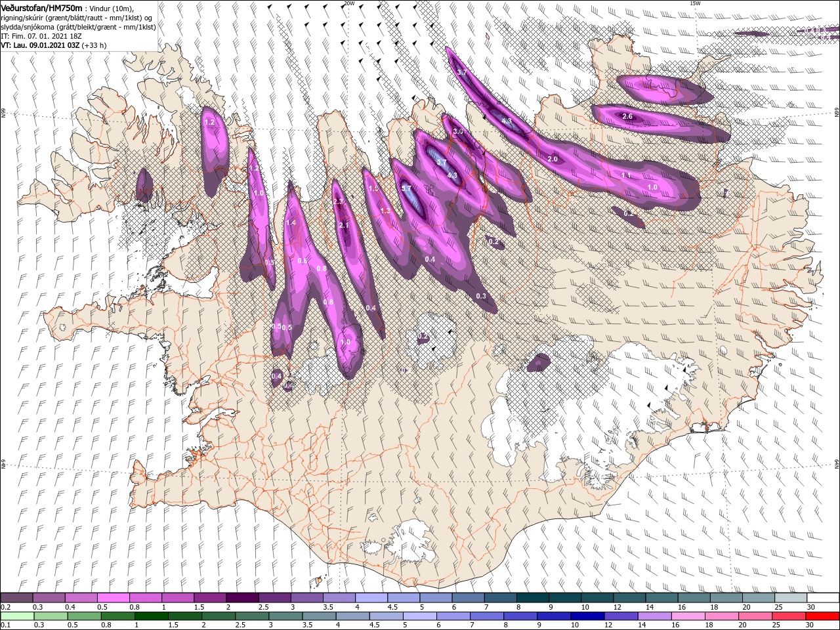The width and height of the screenshot is (840, 630).
Task: Click the 2.1 precipitation value label
Action: click(x=344, y=225)
